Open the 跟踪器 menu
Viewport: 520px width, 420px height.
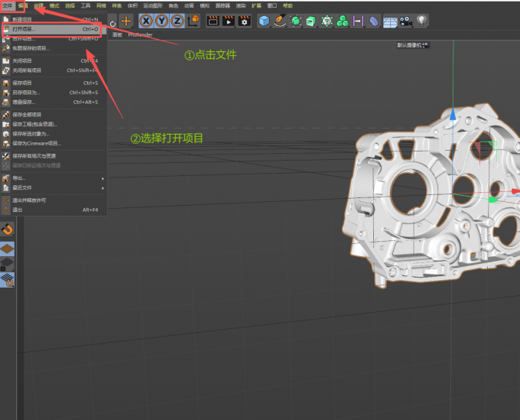(x=223, y=5)
